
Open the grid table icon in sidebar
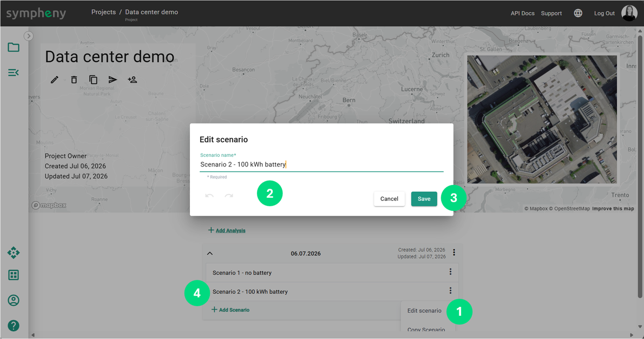click(13, 275)
